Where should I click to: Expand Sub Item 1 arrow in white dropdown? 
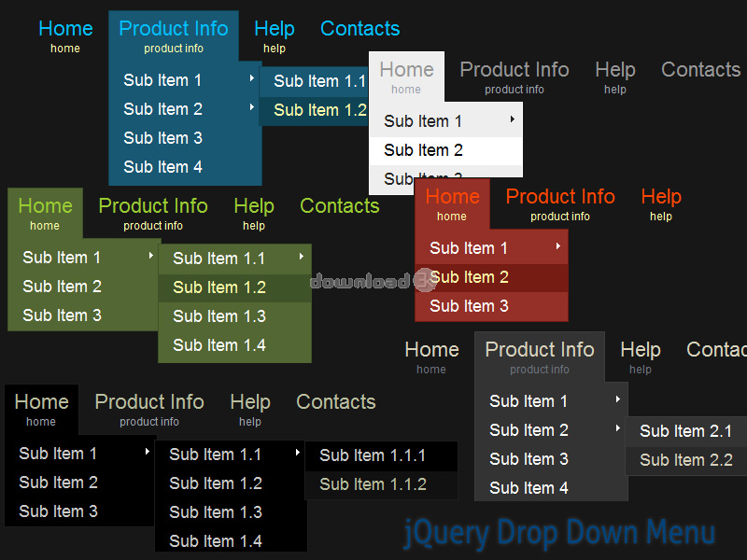512,119
